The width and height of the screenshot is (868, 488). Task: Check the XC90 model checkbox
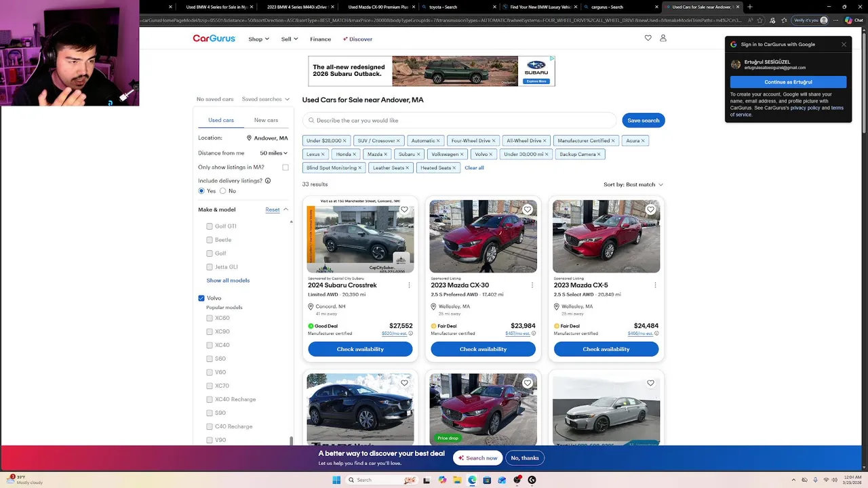pos(210,331)
